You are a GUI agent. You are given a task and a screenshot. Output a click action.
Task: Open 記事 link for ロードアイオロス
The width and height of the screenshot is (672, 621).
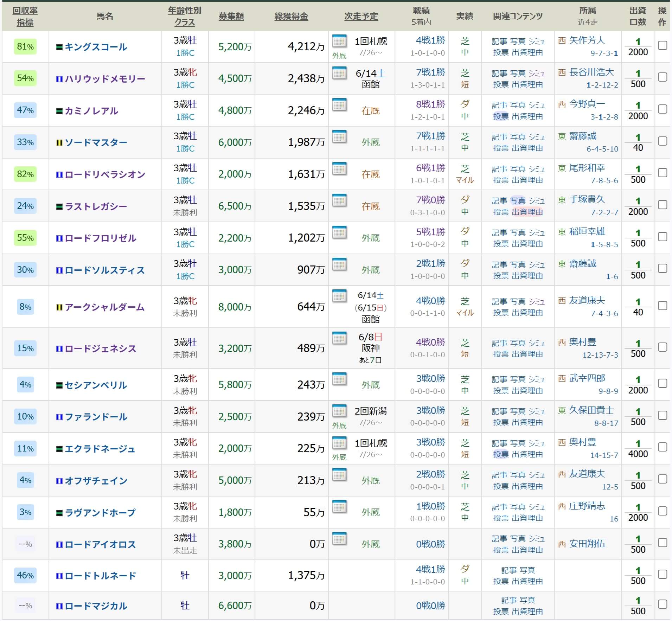click(499, 539)
